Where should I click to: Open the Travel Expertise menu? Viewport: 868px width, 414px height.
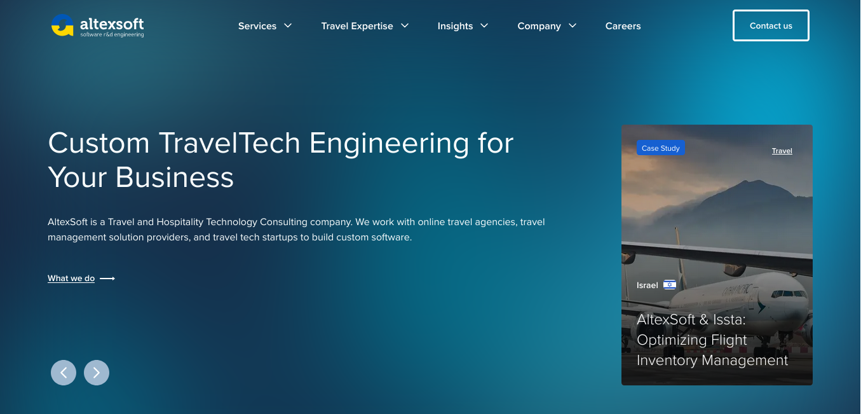click(x=357, y=26)
